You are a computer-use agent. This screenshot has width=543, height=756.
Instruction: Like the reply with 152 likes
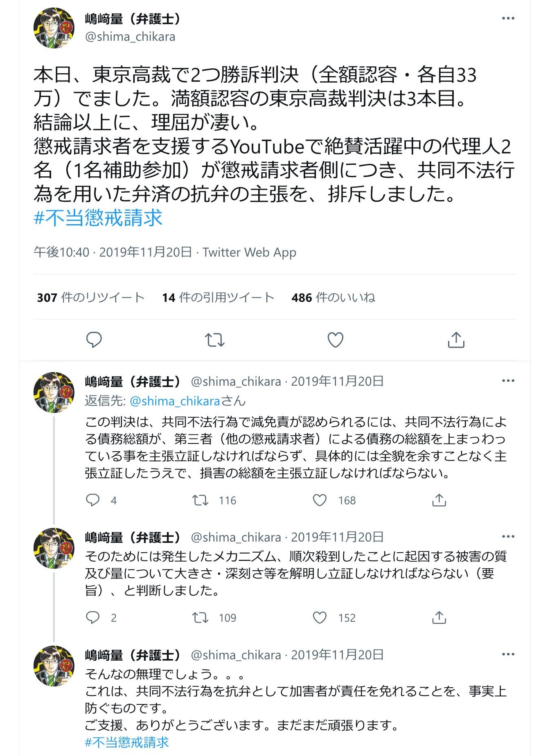tap(320, 617)
